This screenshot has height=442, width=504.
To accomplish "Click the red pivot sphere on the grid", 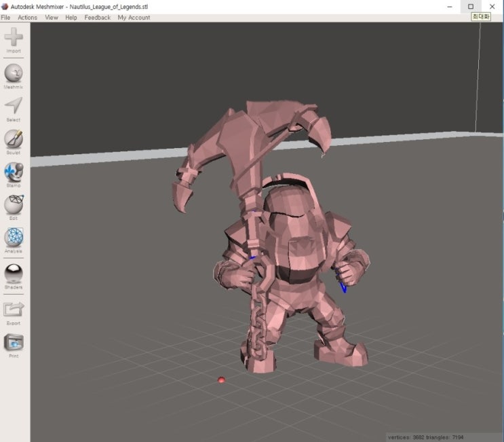I will point(221,380).
